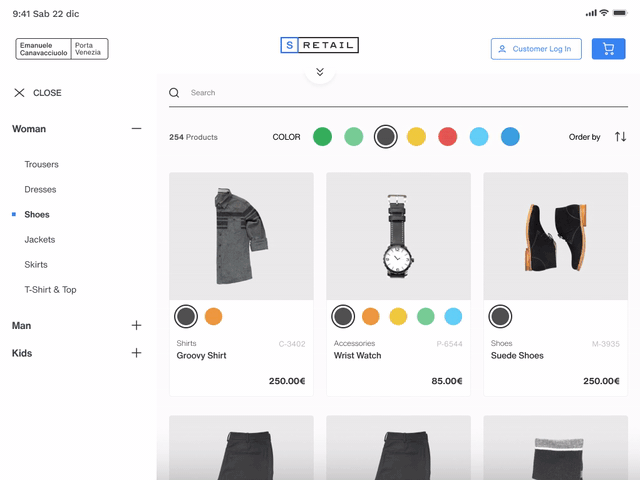
Task: Expand the Kids category
Action: coord(136,353)
